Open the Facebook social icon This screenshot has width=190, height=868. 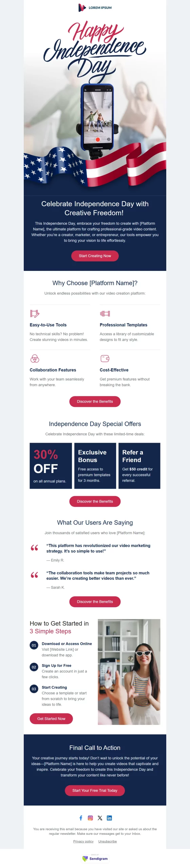click(81, 818)
